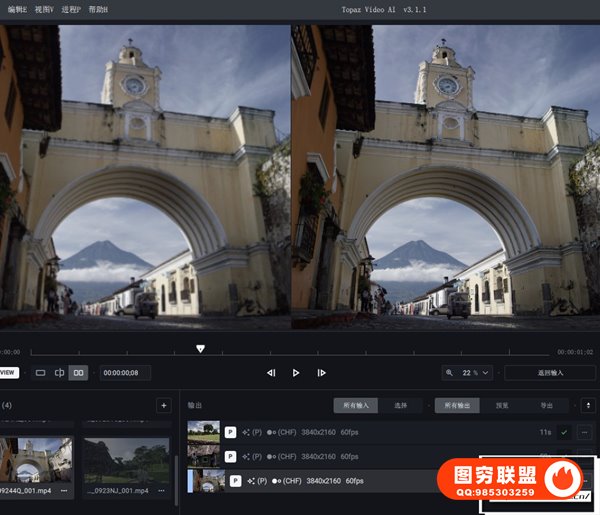Select side-by-side view layout
Screen dimensions: 600x515
pos(78,373)
